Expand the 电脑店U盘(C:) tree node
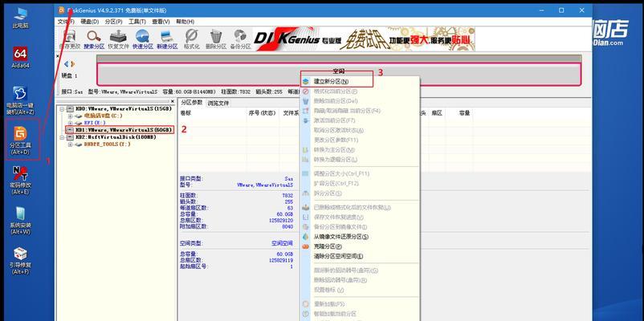Viewport: 644px width, 321px height. (70, 116)
